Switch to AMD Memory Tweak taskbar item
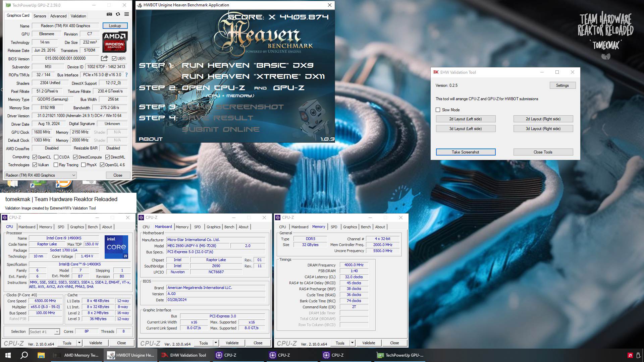The width and height of the screenshot is (644, 362). (x=76, y=355)
